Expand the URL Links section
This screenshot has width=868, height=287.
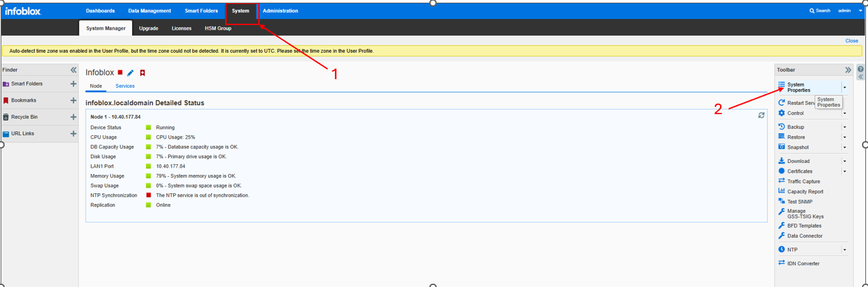73,133
